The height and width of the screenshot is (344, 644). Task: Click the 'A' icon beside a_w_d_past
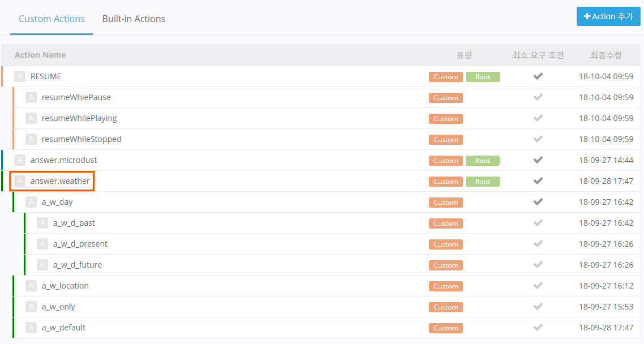[x=42, y=223]
